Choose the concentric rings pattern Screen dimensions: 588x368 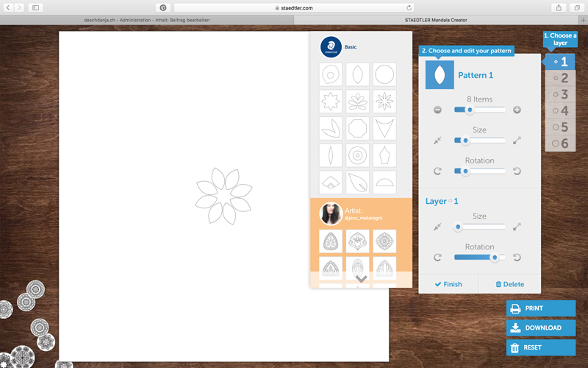pos(358,155)
